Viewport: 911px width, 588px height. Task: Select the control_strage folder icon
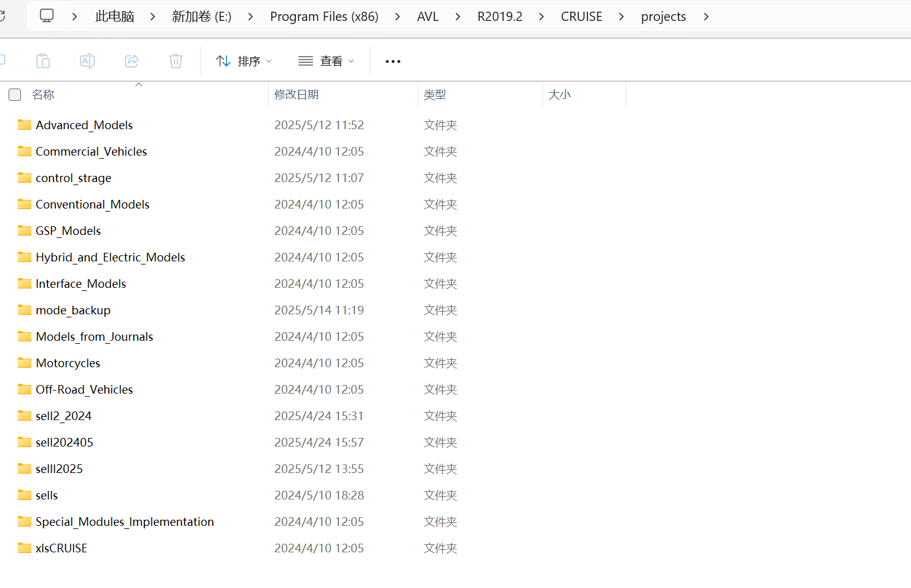pyautogui.click(x=25, y=178)
